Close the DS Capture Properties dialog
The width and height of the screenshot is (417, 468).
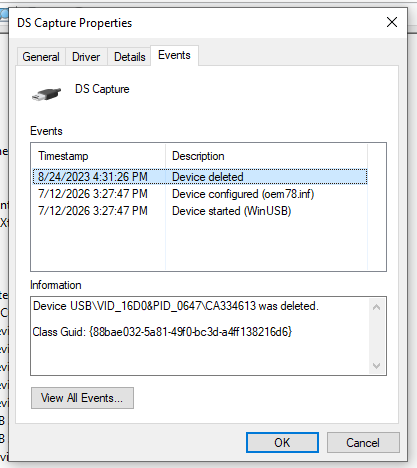[x=392, y=22]
